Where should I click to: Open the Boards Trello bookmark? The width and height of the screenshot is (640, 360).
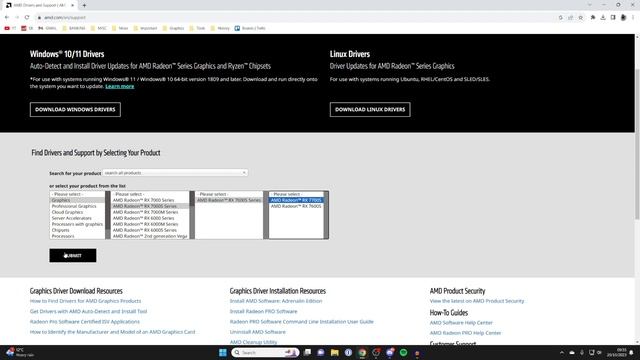click(x=250, y=28)
